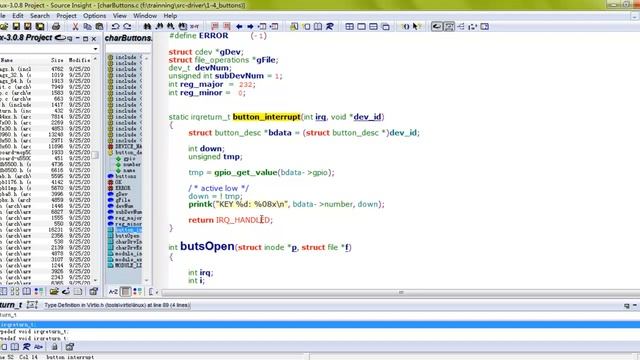This screenshot has height=360, width=640.
Task: Click the Cut scissors icon
Action: pyautogui.click(x=75, y=27)
